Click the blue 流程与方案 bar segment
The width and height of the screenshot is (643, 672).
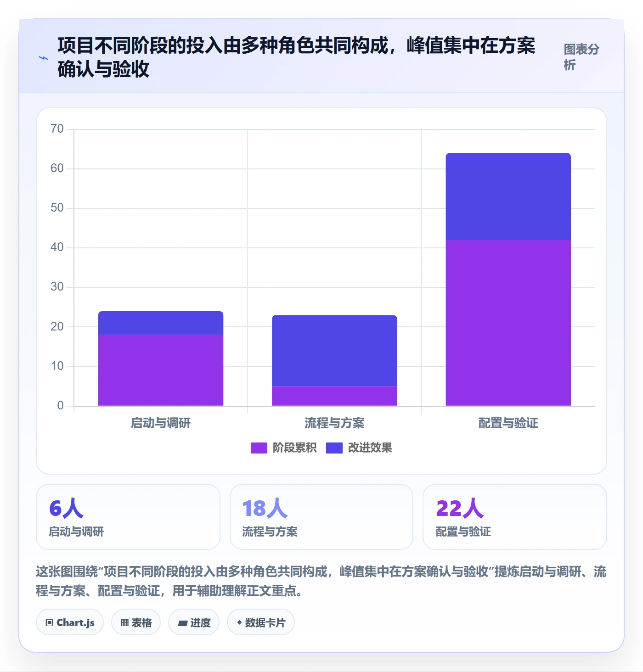[334, 351]
